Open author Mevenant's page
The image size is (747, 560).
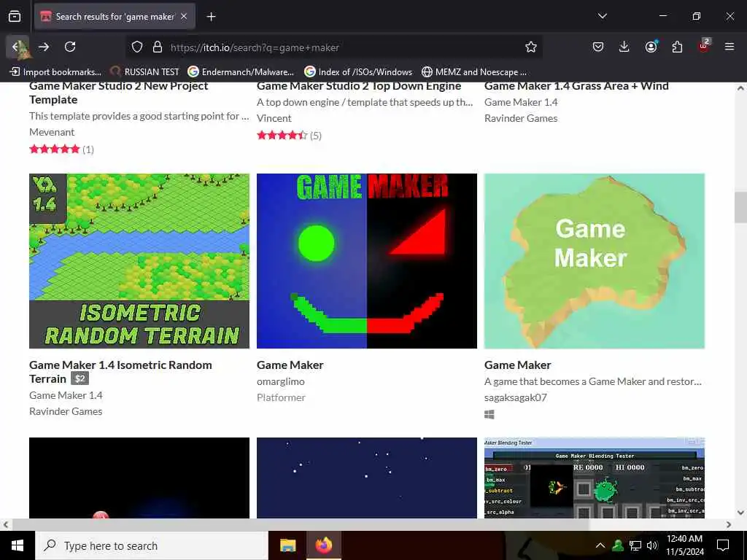(x=52, y=132)
